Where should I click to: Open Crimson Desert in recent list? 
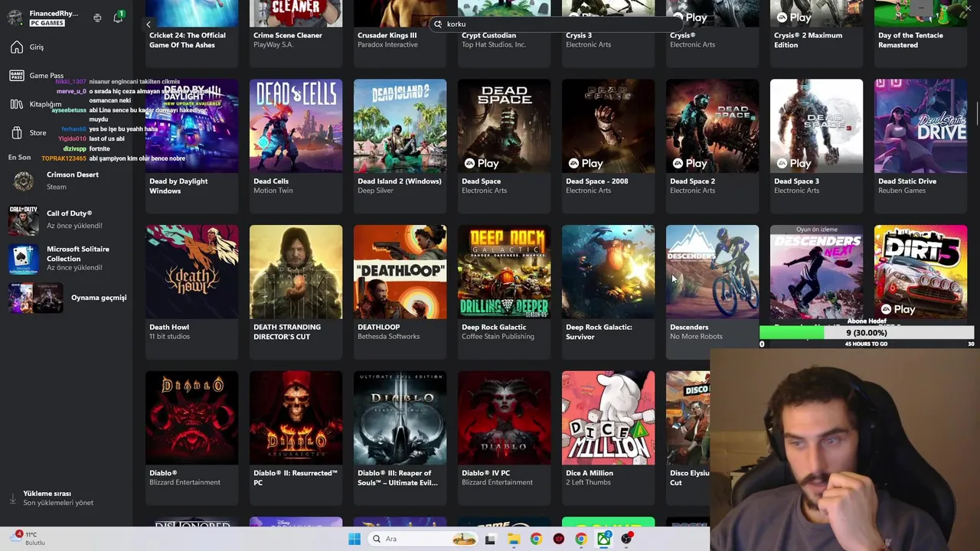point(66,181)
